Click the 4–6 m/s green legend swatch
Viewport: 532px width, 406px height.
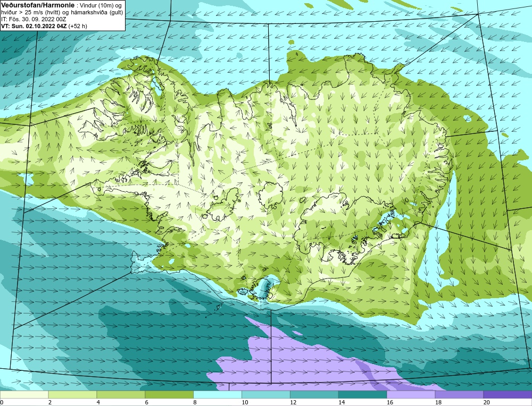click(x=121, y=394)
